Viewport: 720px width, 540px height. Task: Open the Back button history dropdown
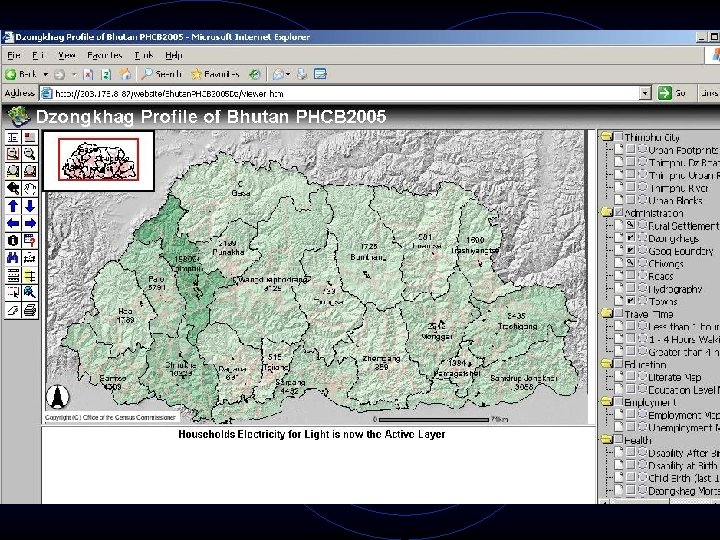pyautogui.click(x=45, y=74)
